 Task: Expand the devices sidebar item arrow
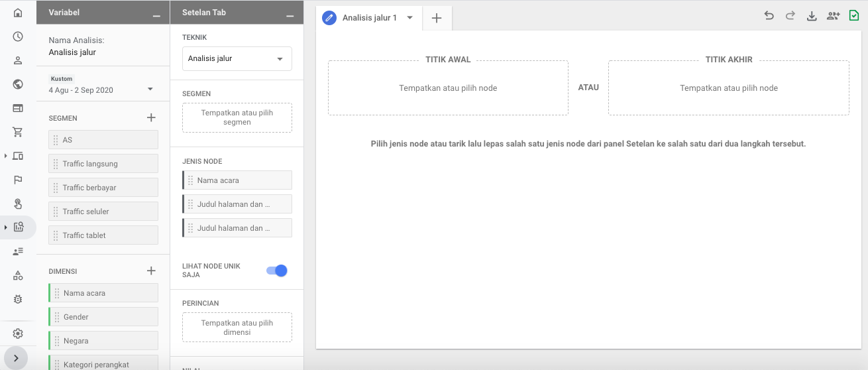5,156
